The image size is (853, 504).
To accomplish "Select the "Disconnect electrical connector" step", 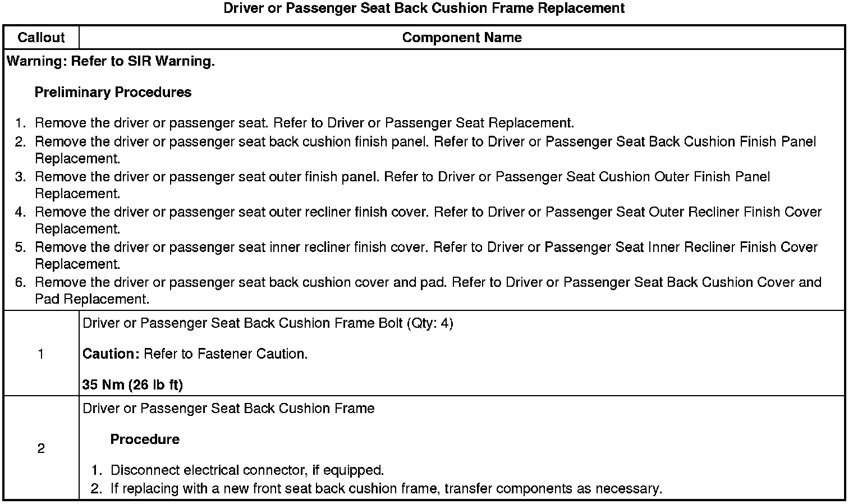I will pos(247,470).
